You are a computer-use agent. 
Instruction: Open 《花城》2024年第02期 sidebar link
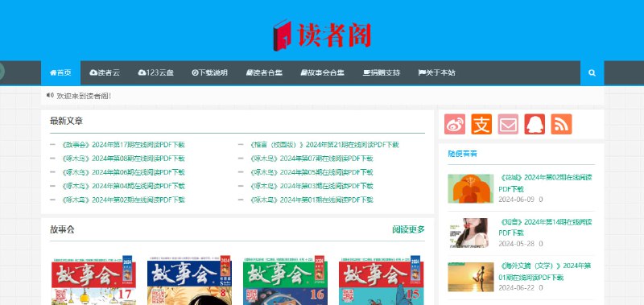click(546, 183)
